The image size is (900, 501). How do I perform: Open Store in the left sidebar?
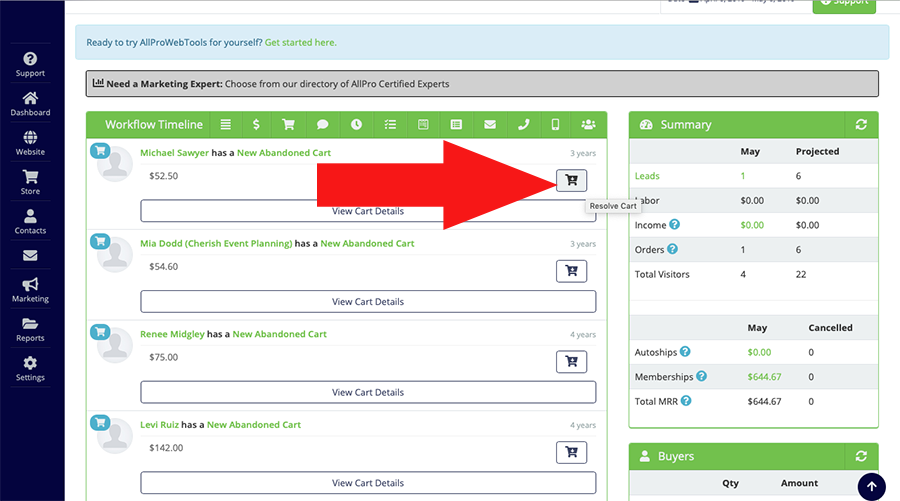[x=30, y=182]
